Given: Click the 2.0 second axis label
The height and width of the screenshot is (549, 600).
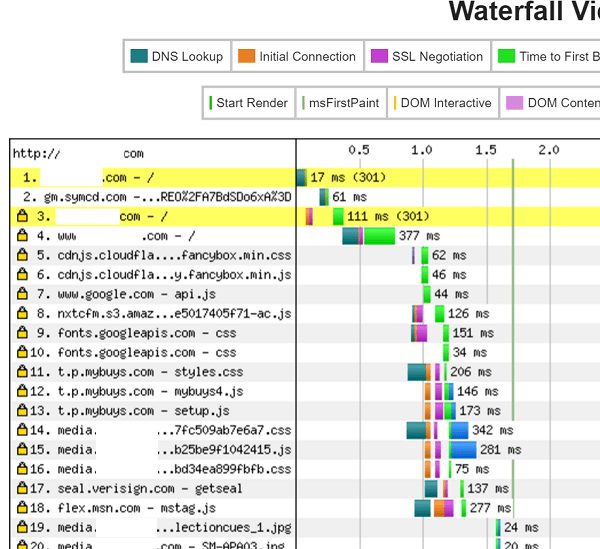Looking at the screenshot, I should click(x=549, y=150).
